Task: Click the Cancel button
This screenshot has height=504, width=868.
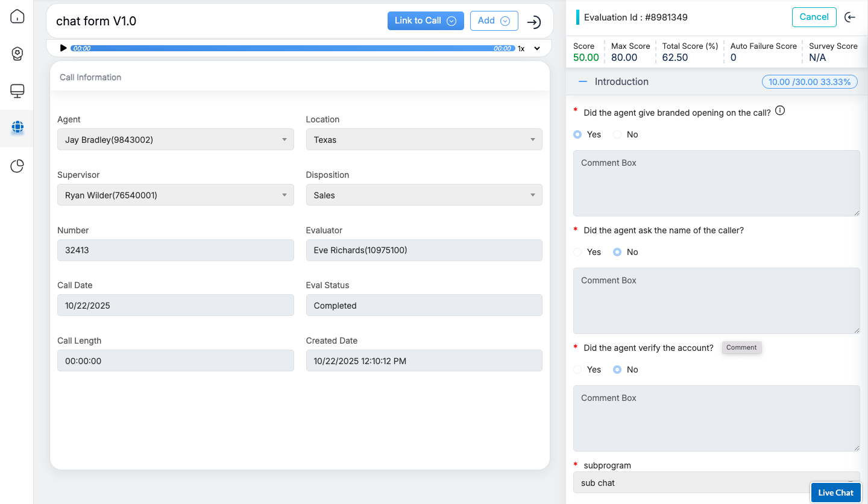Action: tap(814, 17)
